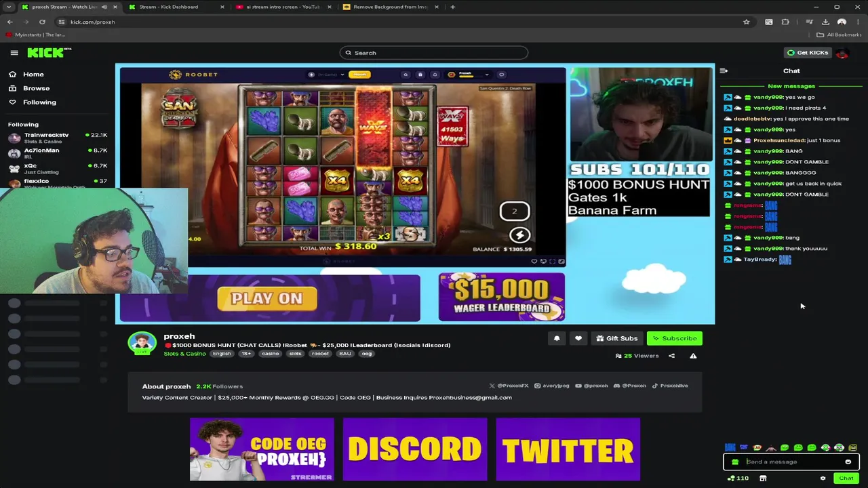Open the @Proxeh Discord link
This screenshot has height=488, width=868.
click(630, 386)
